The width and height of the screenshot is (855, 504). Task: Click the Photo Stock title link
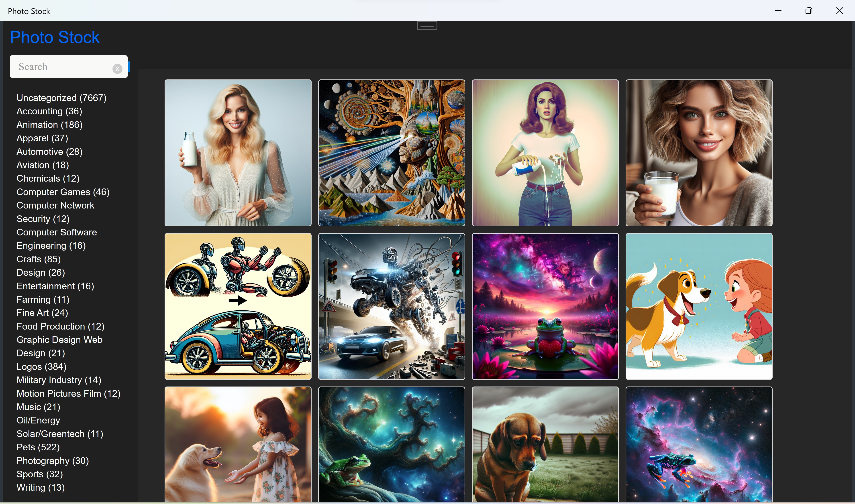pos(55,37)
